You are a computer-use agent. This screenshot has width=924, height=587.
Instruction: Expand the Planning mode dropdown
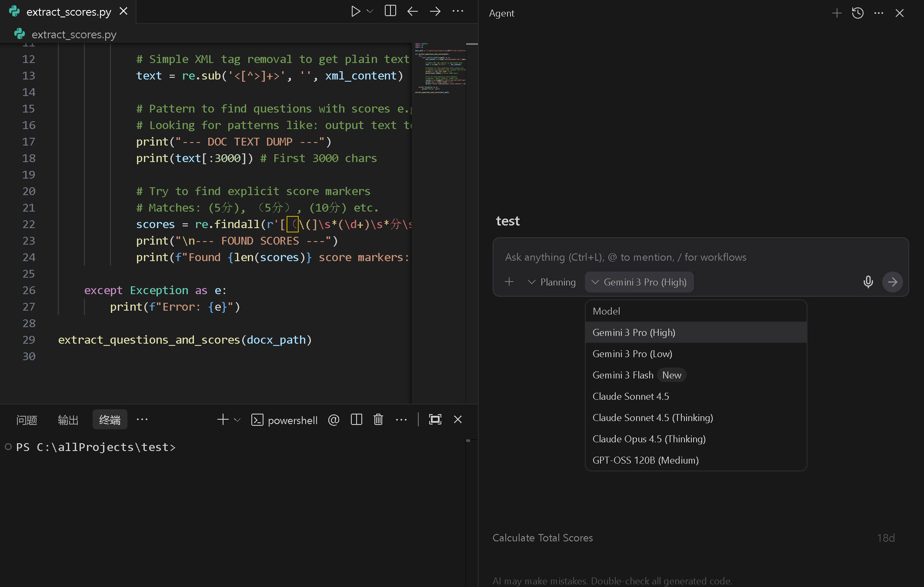[x=551, y=282]
